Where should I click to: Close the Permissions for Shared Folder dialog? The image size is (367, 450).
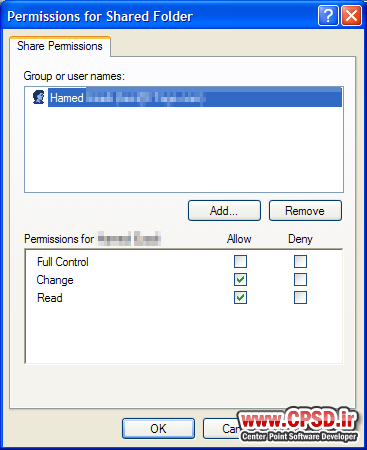(x=351, y=15)
